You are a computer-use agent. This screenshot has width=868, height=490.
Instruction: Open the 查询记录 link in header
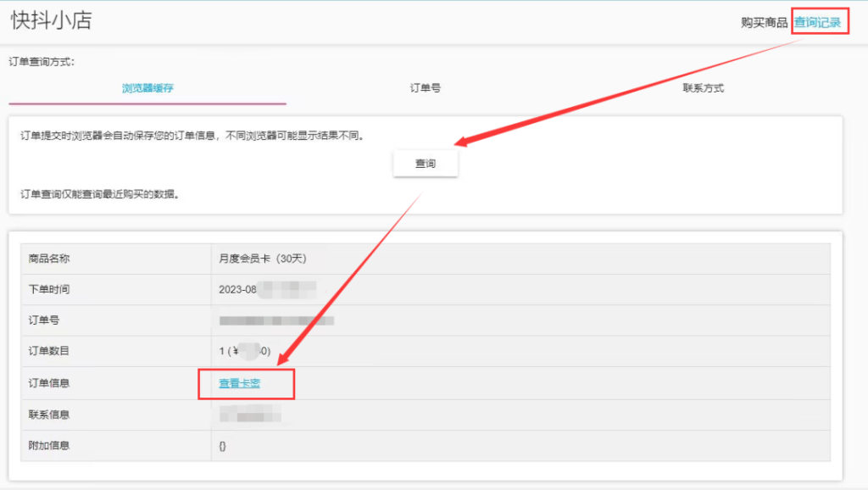tap(818, 23)
